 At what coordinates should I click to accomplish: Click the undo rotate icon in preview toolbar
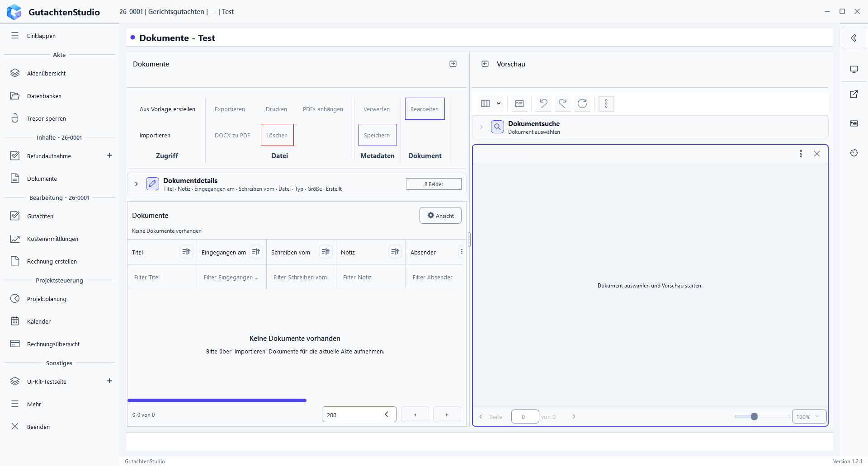coord(543,104)
